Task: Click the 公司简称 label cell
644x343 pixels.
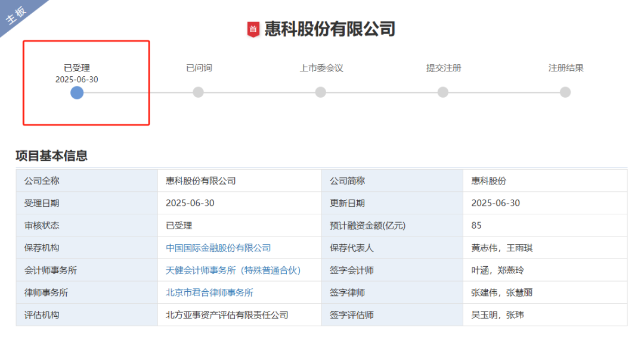Action: [392, 181]
